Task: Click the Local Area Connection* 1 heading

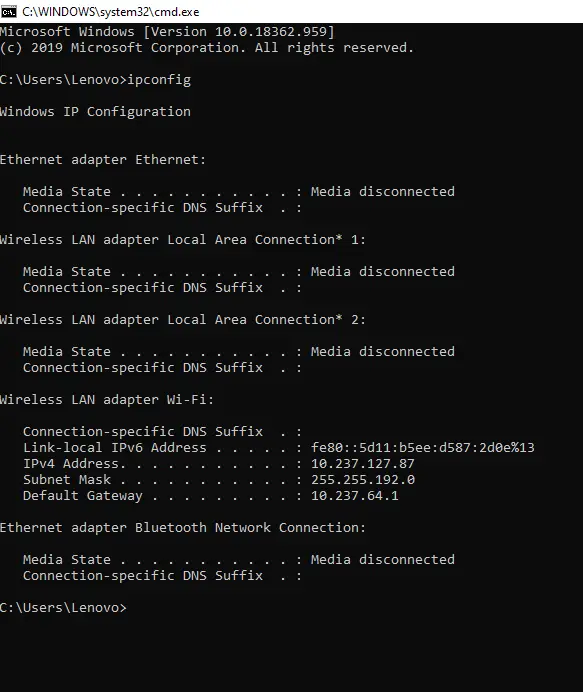Action: 183,240
